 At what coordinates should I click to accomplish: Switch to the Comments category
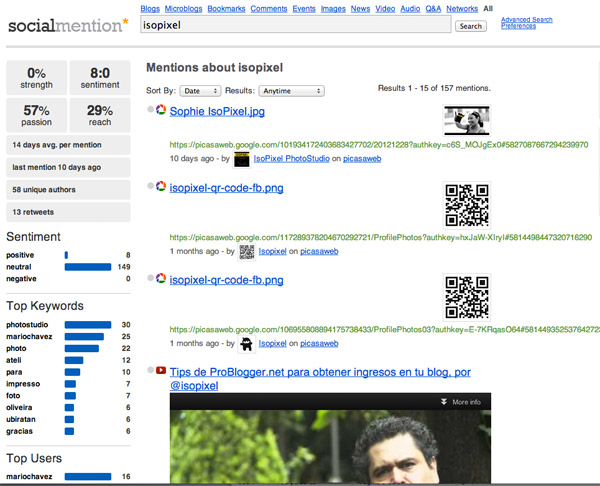click(x=269, y=8)
